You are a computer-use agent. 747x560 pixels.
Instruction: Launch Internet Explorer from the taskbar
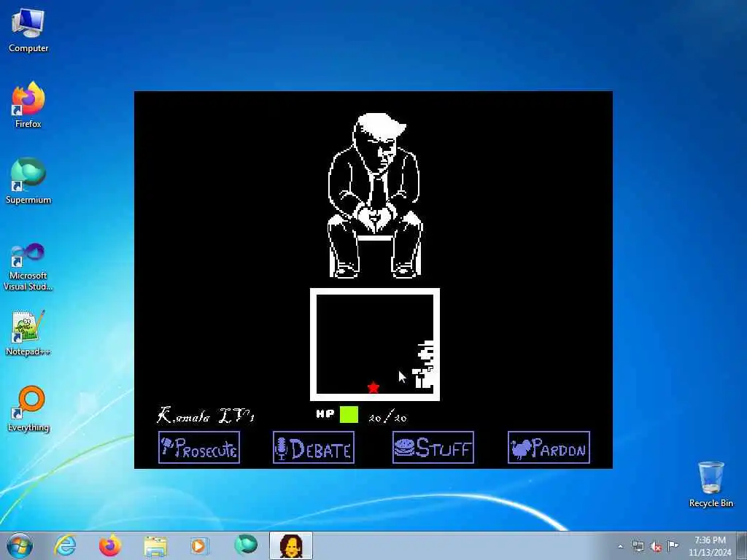(x=65, y=545)
